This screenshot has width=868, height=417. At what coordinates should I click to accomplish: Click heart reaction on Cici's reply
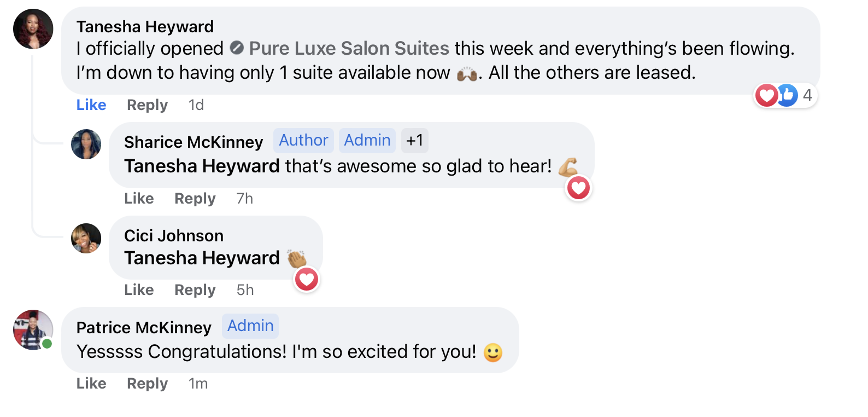[307, 280]
